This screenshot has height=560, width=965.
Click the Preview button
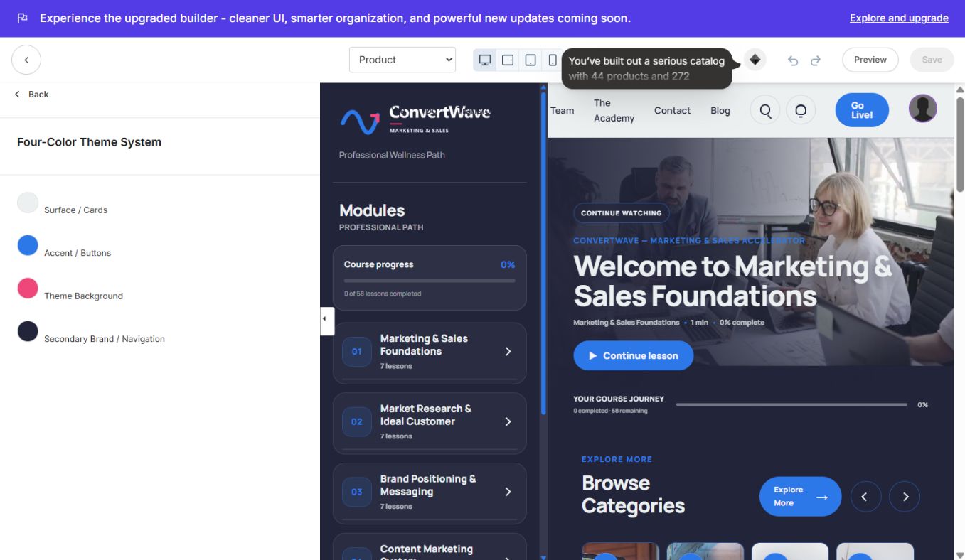(870, 60)
